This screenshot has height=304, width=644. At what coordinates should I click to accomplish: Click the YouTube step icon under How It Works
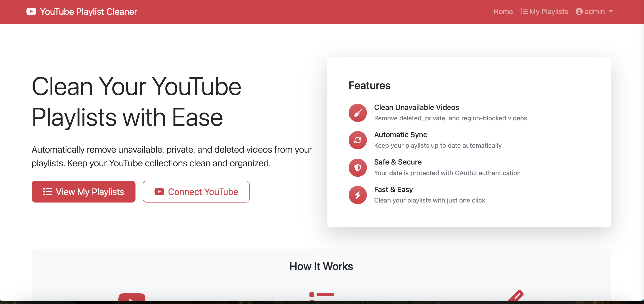click(132, 297)
